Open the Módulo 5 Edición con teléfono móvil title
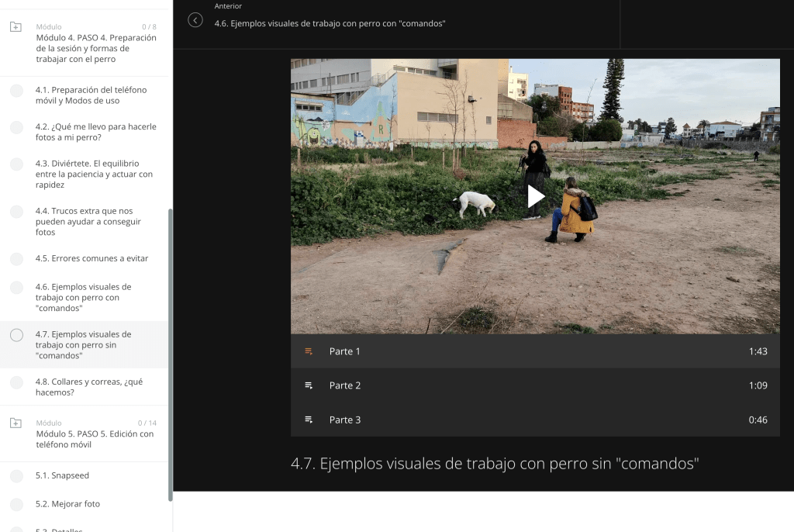This screenshot has height=532, width=794. [95, 439]
